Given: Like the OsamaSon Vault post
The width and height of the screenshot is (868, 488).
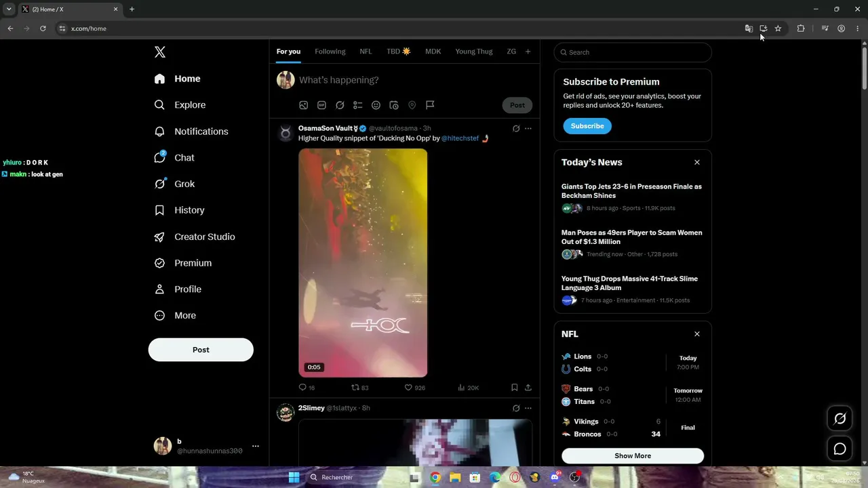Looking at the screenshot, I should tap(415, 388).
